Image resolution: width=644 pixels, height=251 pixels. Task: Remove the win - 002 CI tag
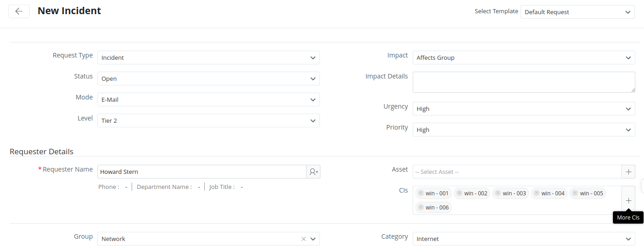[x=459, y=193]
